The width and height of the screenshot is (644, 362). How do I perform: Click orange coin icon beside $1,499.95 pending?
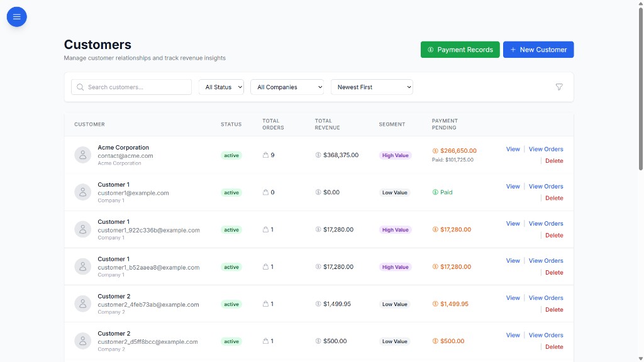pos(435,304)
